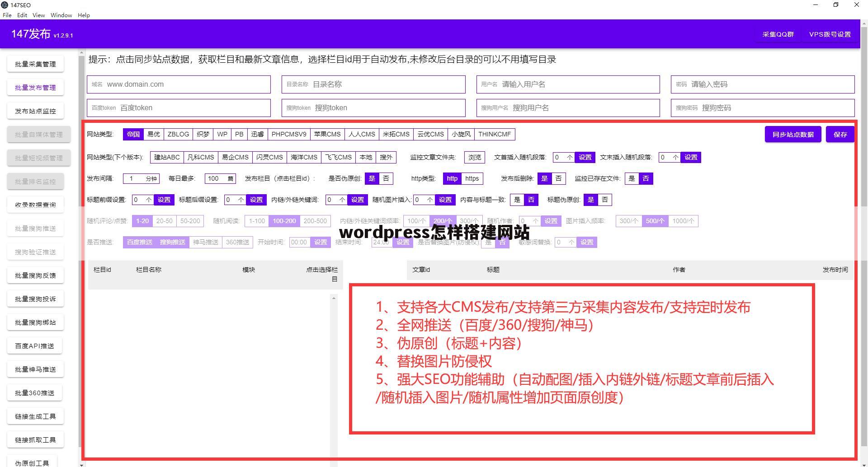Select 苹果CMS website type
The height and width of the screenshot is (467, 868).
(327, 134)
